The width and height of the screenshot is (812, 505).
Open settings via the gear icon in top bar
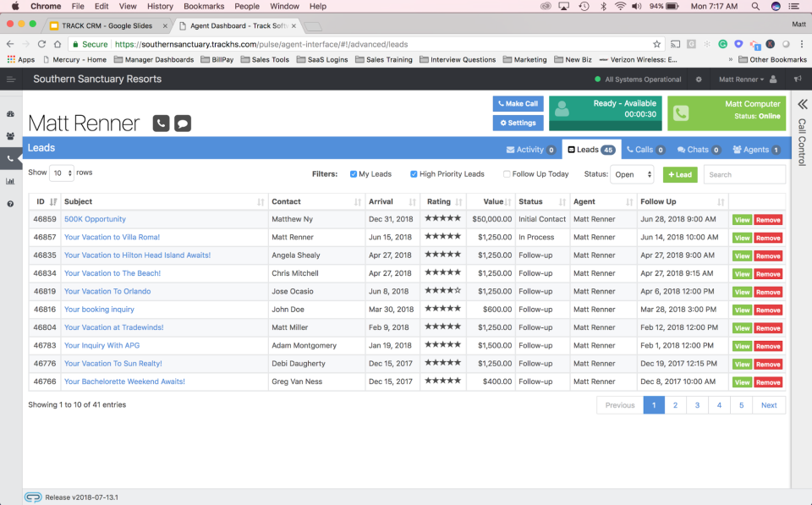point(699,80)
